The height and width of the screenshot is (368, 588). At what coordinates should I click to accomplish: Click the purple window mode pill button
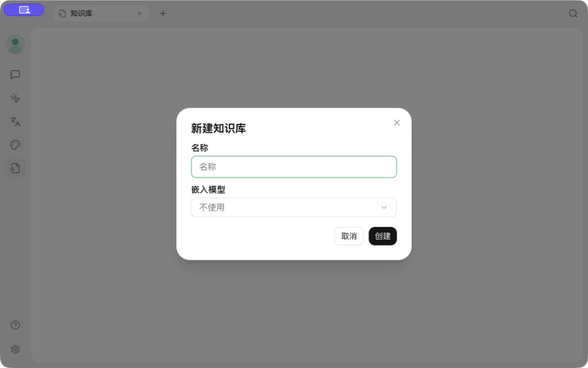click(24, 10)
